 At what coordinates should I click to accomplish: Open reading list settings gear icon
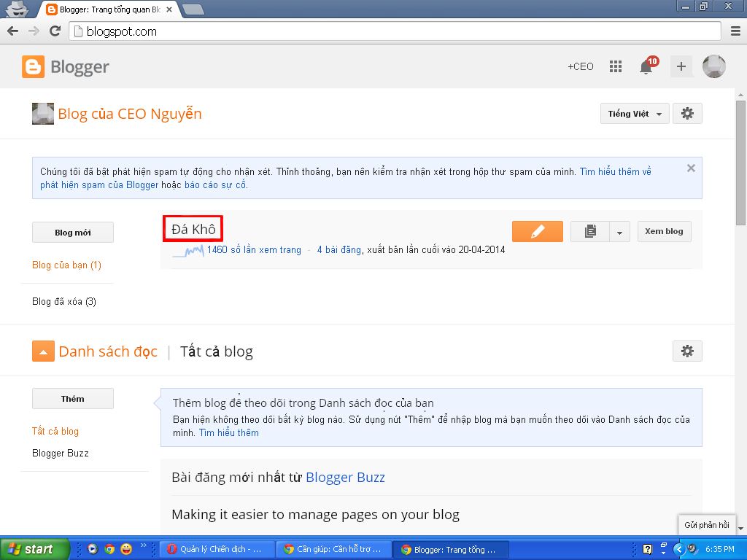tap(686, 351)
